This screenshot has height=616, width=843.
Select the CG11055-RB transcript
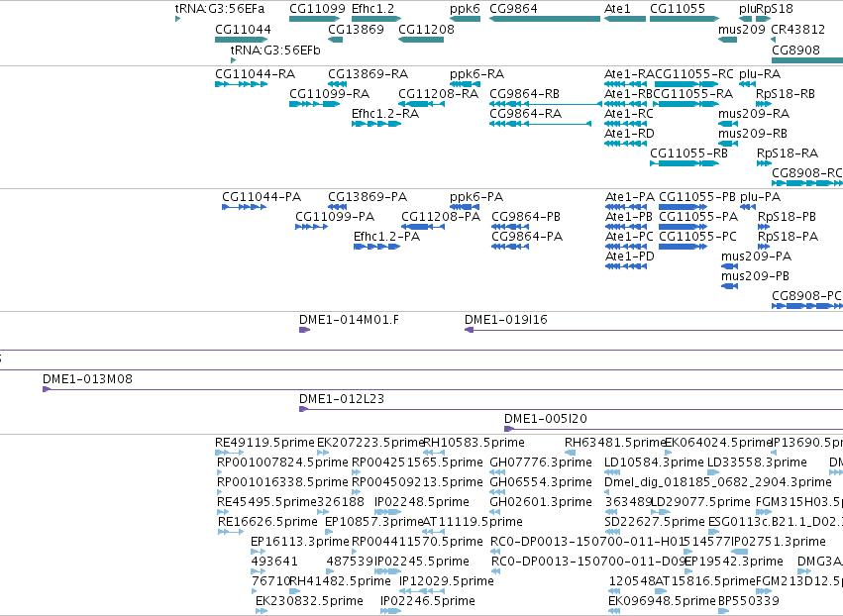685,163
